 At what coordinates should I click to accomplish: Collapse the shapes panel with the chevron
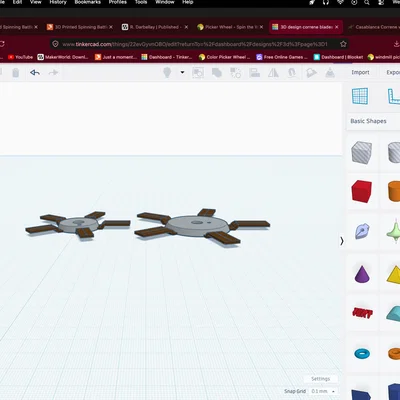(342, 241)
